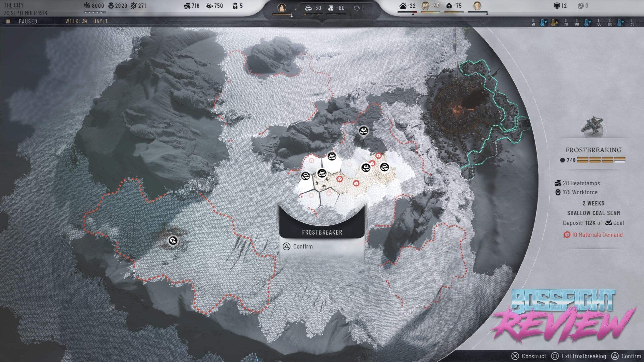Toggle the pause button next to PAUSED
644x362 pixels.
8,21
